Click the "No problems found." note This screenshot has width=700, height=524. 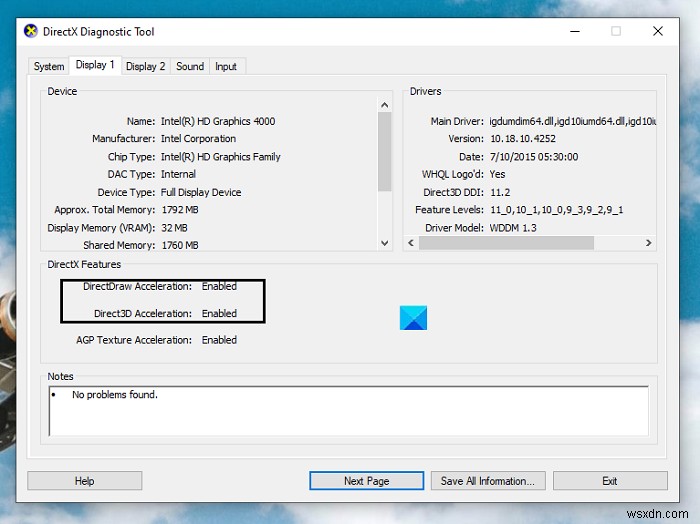[115, 395]
